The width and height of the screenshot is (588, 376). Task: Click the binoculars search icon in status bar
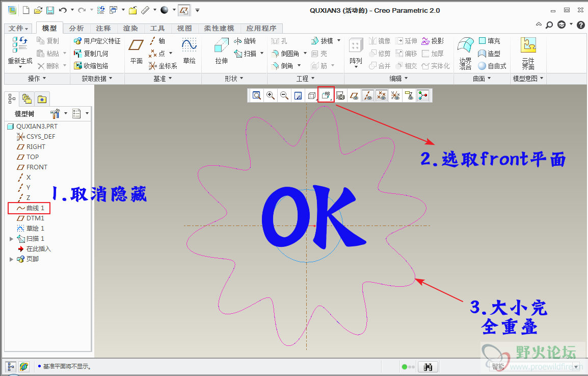tap(428, 367)
